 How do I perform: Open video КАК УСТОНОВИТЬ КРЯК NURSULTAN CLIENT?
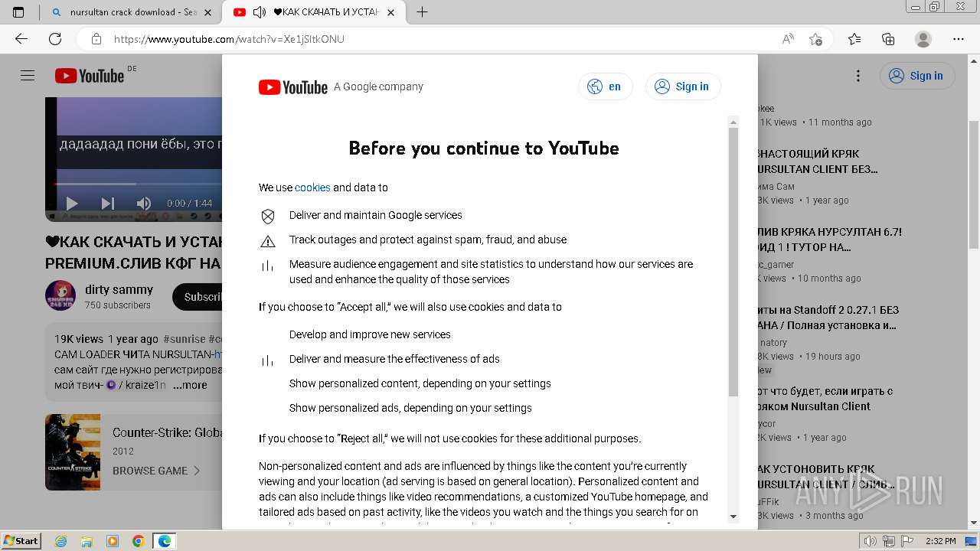[827, 477]
